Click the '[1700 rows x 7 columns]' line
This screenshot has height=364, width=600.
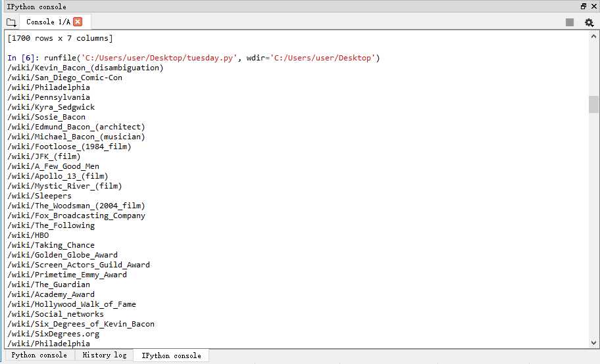(x=60, y=38)
